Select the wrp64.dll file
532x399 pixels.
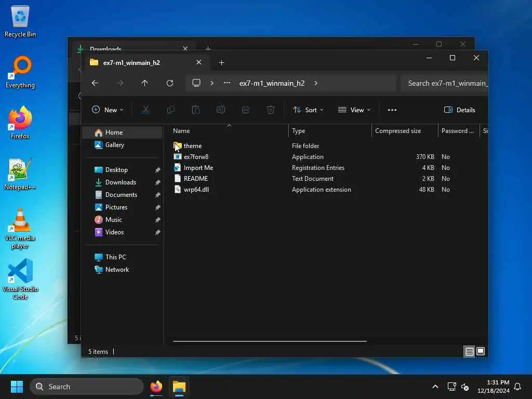tap(196, 190)
